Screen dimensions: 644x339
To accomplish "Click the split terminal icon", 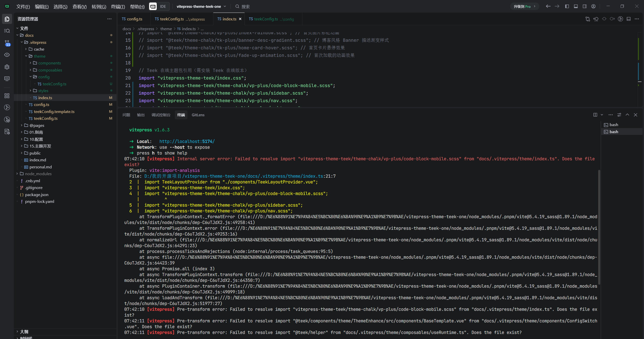I will click(x=595, y=115).
